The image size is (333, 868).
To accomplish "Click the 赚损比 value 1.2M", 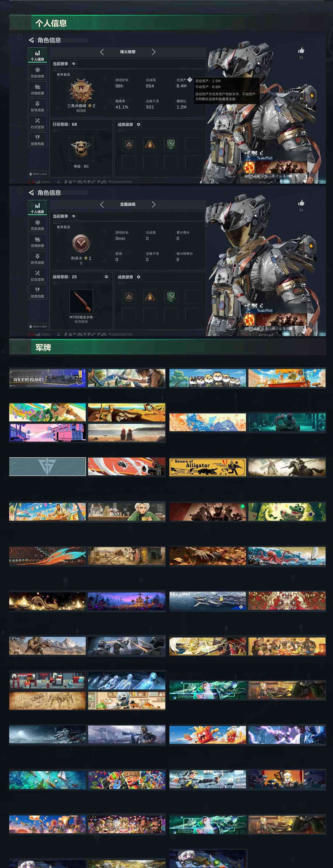I will point(181,107).
